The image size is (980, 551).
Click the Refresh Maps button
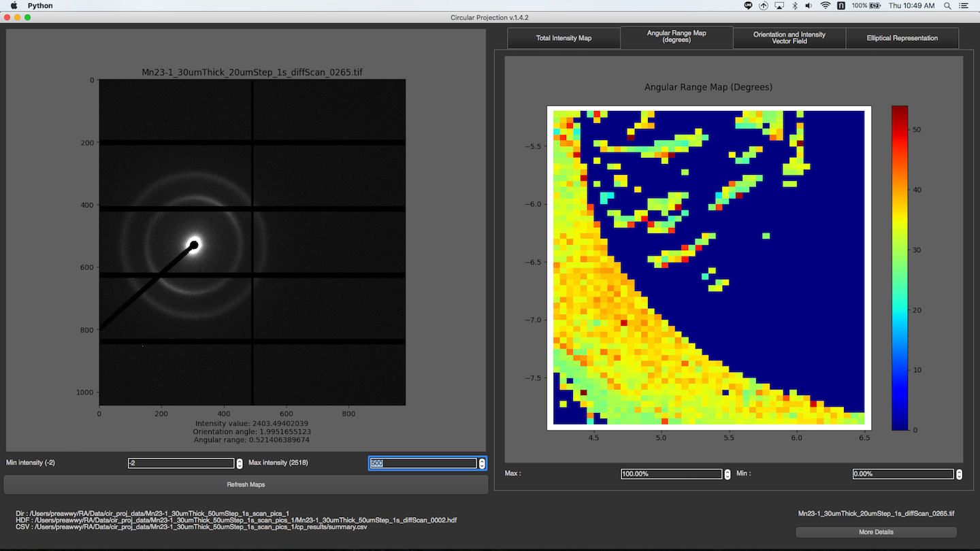(x=246, y=484)
